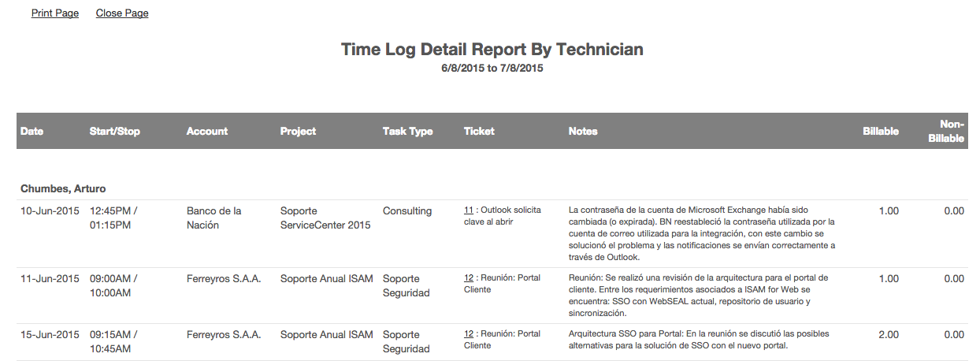The width and height of the screenshot is (980, 361).
Task: Select billable value 1.00 in 10-Jun-2015 row
Action: click(889, 211)
